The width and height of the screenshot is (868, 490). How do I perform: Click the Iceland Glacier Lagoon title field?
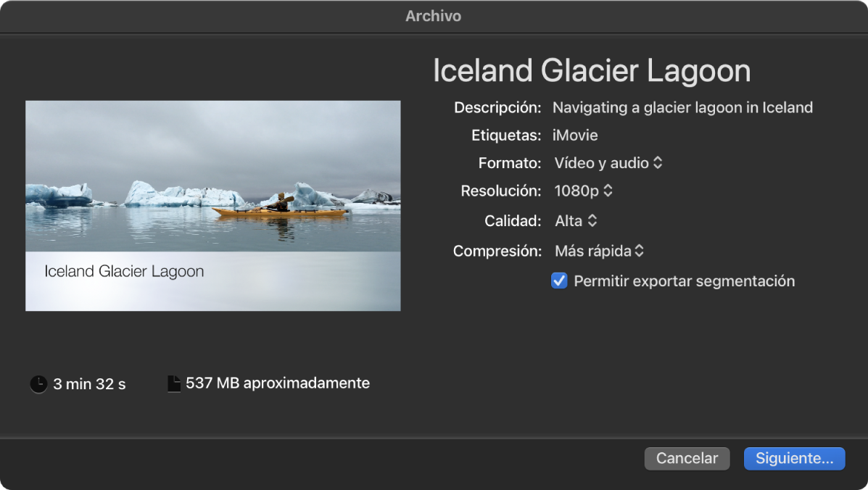591,71
